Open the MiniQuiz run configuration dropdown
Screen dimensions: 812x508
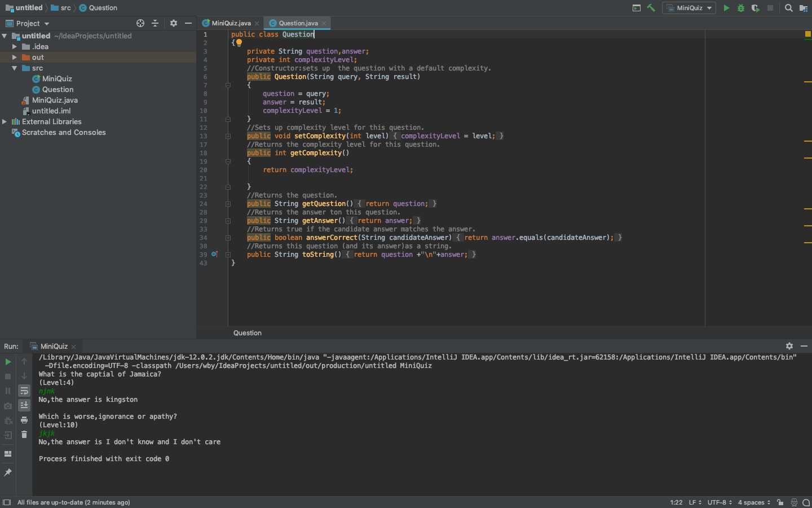(689, 8)
